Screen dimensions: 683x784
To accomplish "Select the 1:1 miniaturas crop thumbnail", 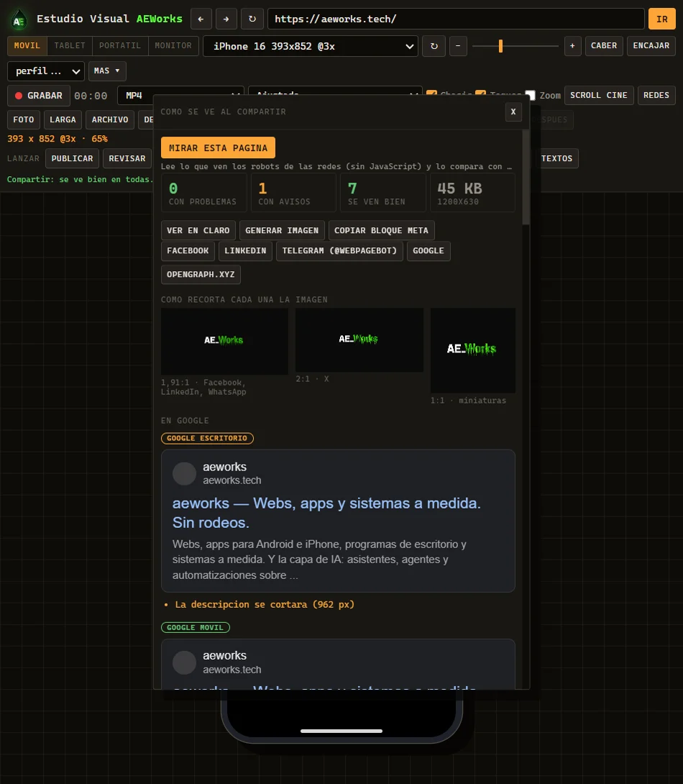I will [x=472, y=350].
